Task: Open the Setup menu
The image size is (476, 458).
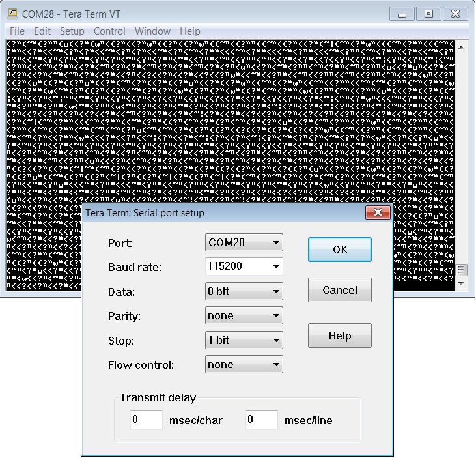Action: [x=72, y=31]
